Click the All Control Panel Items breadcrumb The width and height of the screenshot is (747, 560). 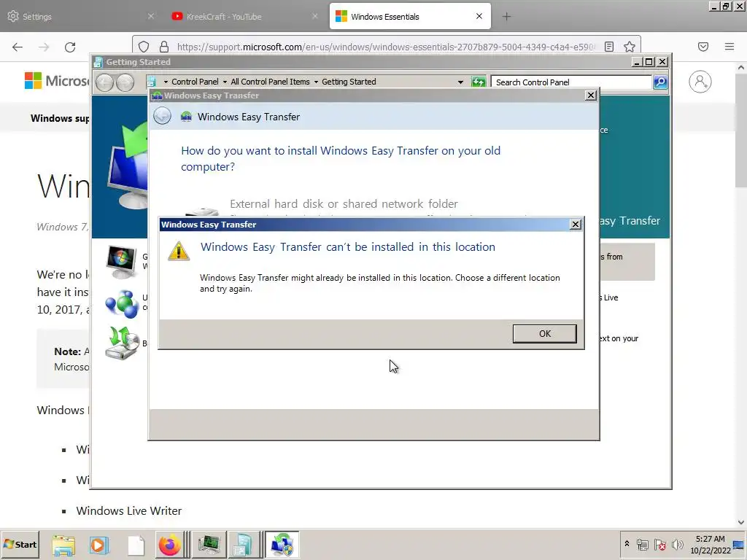click(x=270, y=82)
